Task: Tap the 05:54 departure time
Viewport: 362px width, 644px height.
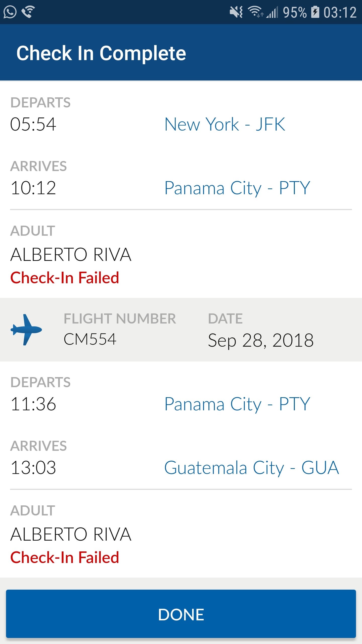Action: pyautogui.click(x=33, y=124)
